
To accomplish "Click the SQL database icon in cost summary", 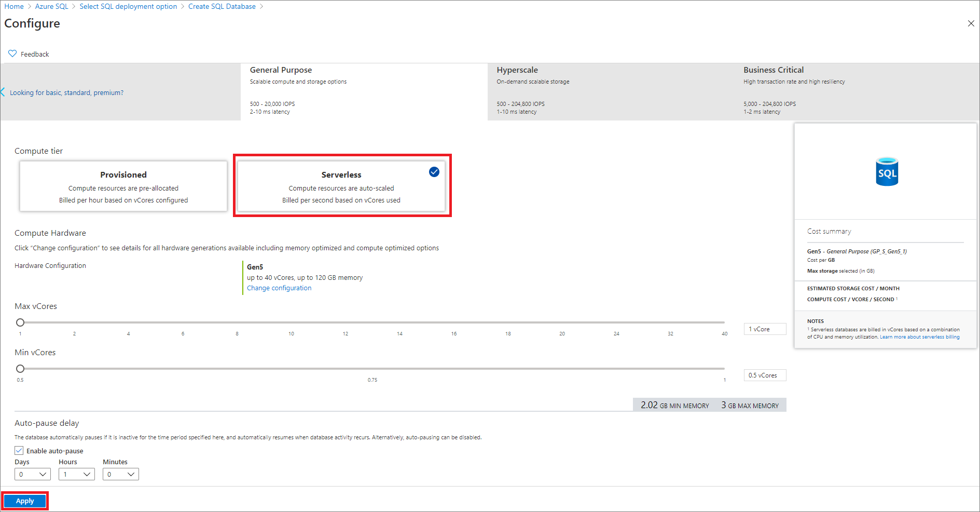I will [886, 172].
